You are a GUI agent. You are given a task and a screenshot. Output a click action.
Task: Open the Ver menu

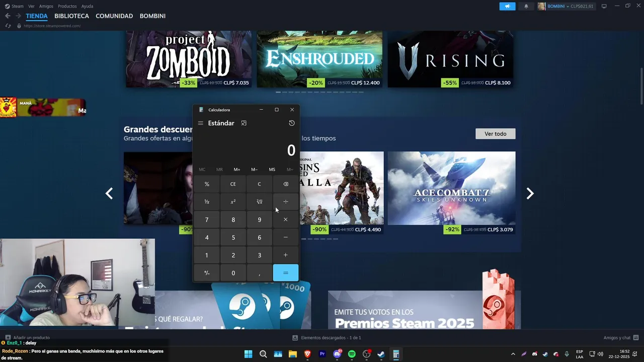[x=32, y=6]
